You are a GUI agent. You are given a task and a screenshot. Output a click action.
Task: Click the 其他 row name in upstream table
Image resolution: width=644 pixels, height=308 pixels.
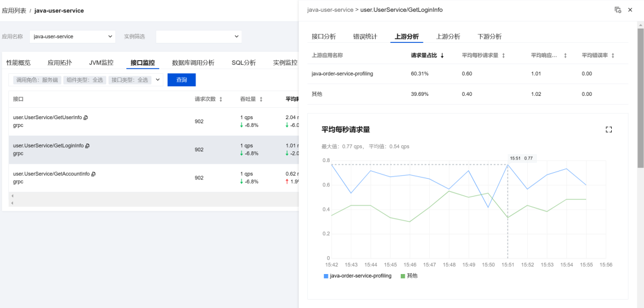pyautogui.click(x=317, y=94)
